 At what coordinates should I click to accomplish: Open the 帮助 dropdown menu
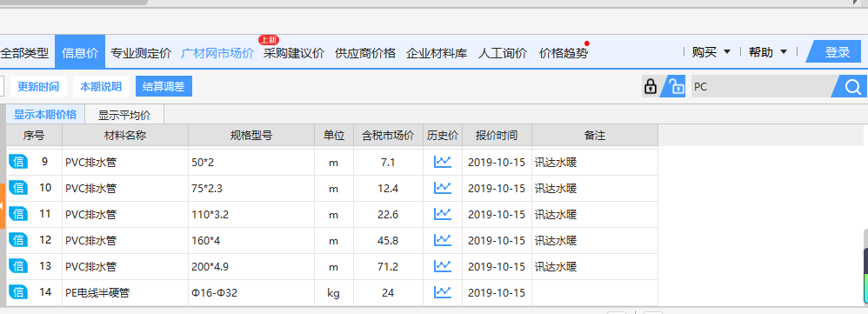[x=768, y=52]
